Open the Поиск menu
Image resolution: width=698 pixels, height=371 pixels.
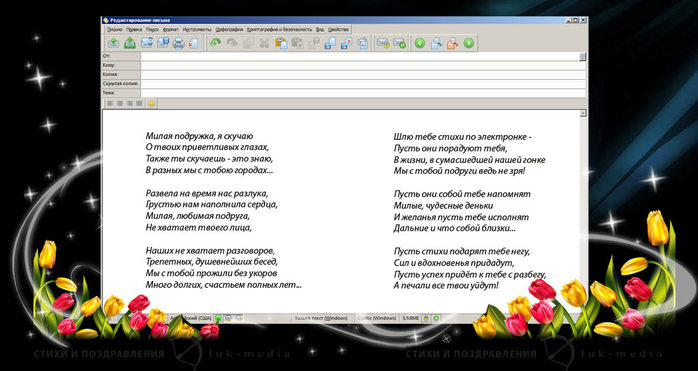coord(152,29)
